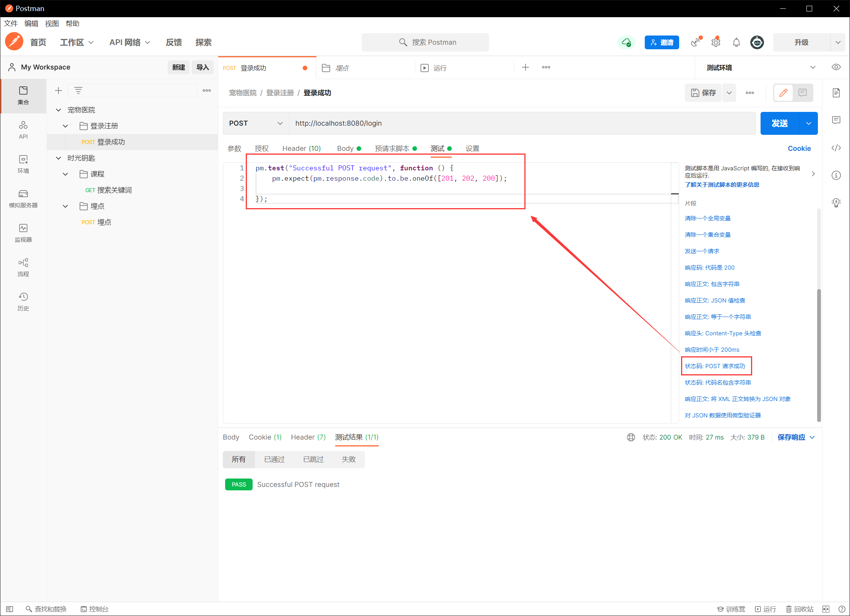The image size is (850, 616).
Task: Open the POST method dropdown
Action: tap(256, 123)
